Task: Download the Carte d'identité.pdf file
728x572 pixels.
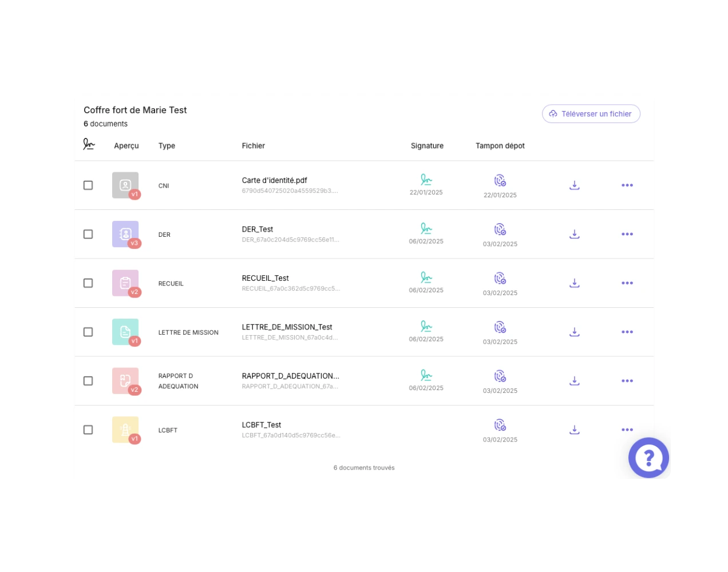Action: pos(575,185)
